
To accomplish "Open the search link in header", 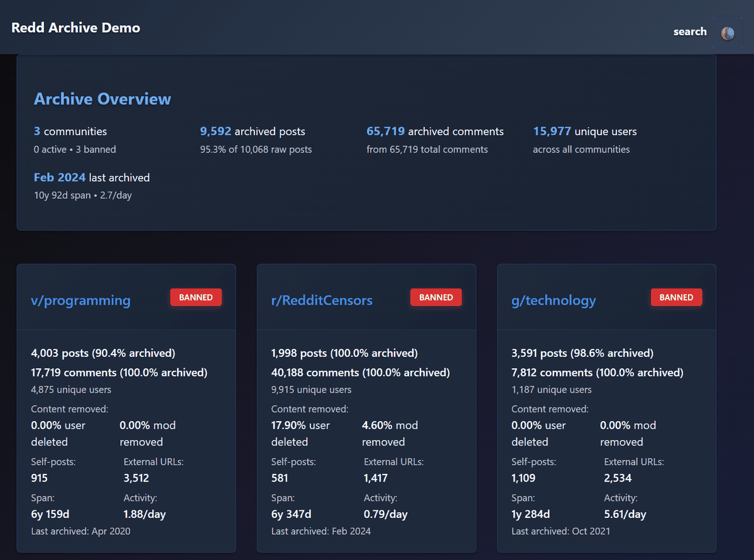I will pos(689,31).
